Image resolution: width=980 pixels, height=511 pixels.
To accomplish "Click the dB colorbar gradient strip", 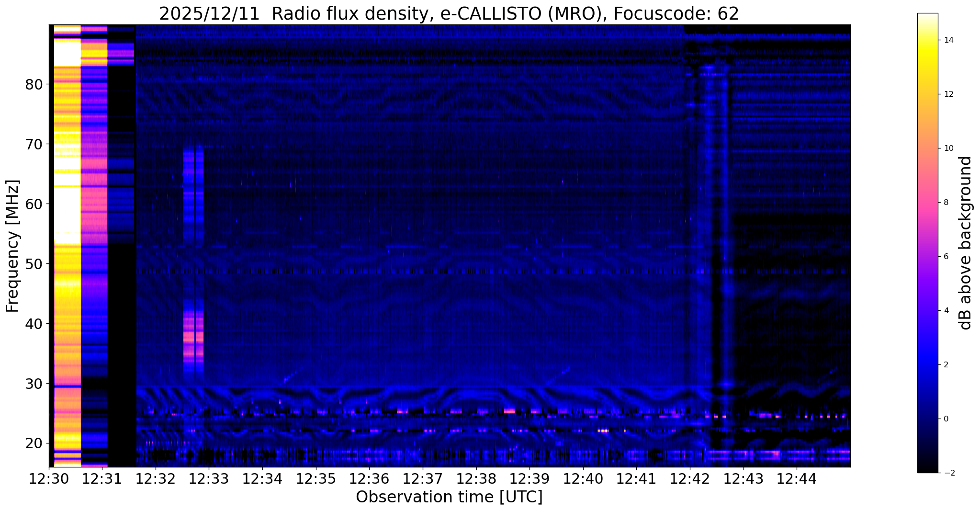I will 927,243.
